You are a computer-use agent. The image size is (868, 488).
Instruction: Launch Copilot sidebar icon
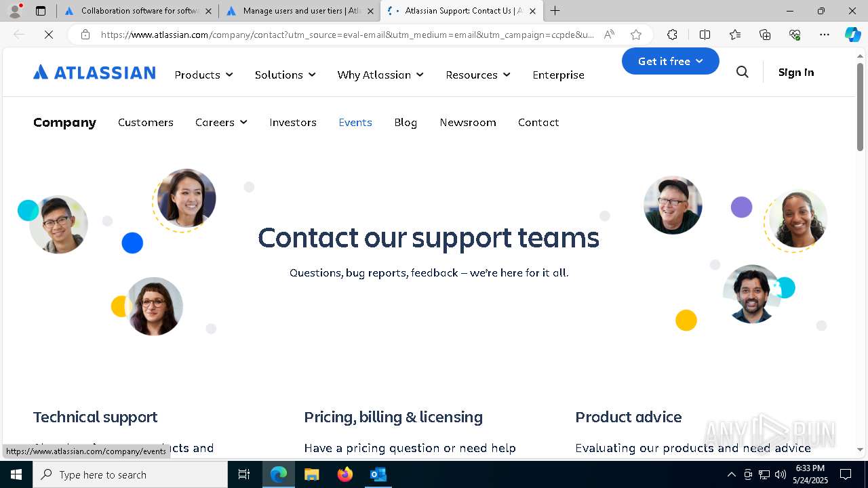(852, 35)
